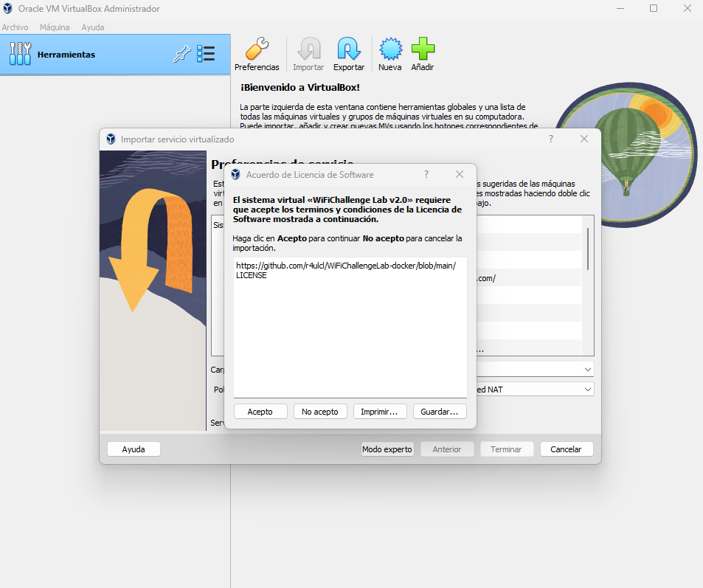This screenshot has width=703, height=588.
Task: Open the Ayuda menu
Action: pyautogui.click(x=93, y=27)
